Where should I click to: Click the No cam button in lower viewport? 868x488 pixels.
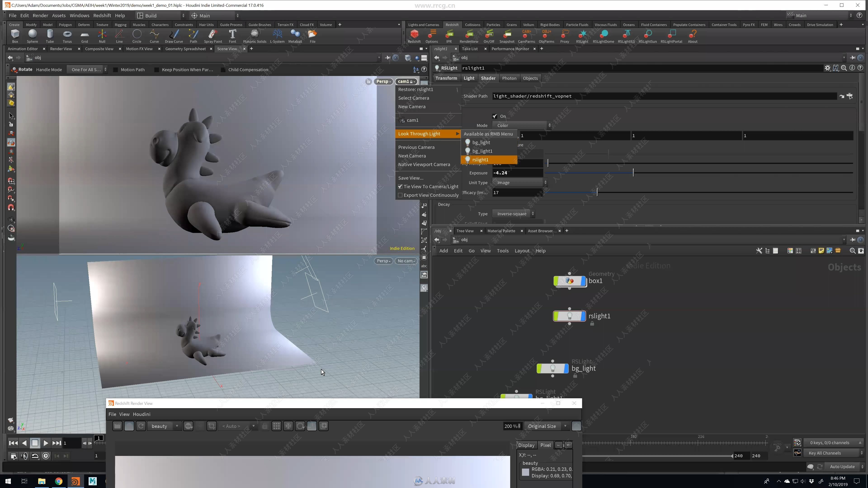pos(406,261)
